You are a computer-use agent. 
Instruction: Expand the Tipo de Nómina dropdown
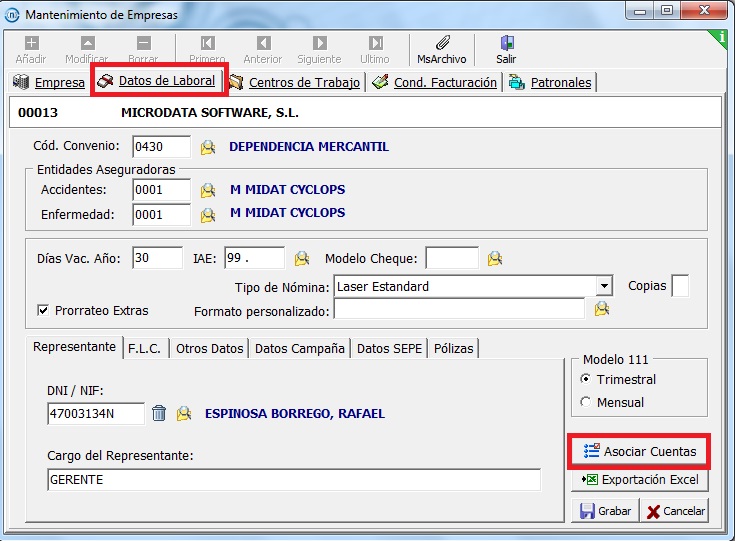[604, 286]
